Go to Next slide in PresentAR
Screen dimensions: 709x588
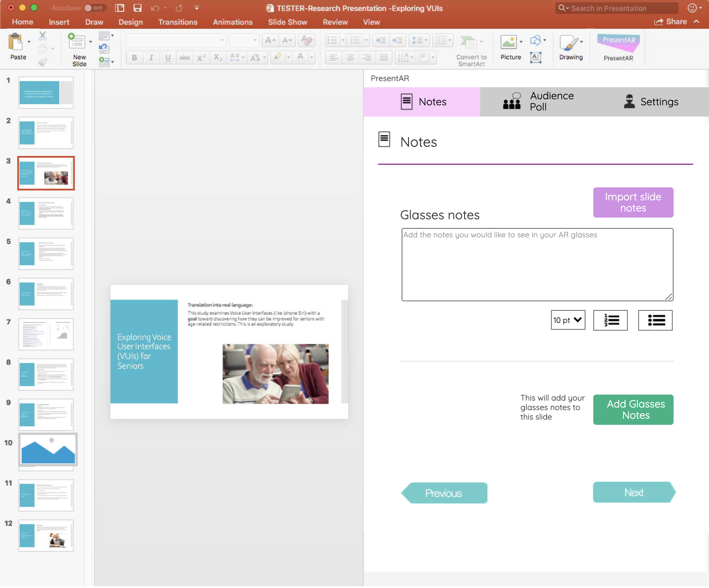[x=634, y=492]
